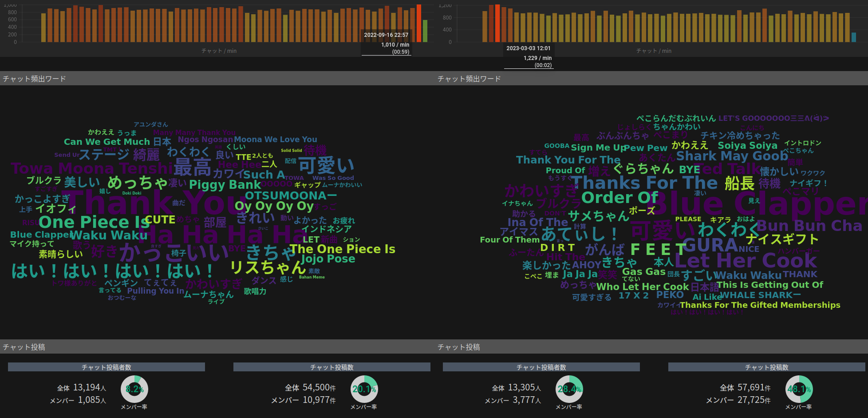
Task: Select the 2022-09-16 22:57 tooltip timestamp
Action: (x=386, y=35)
